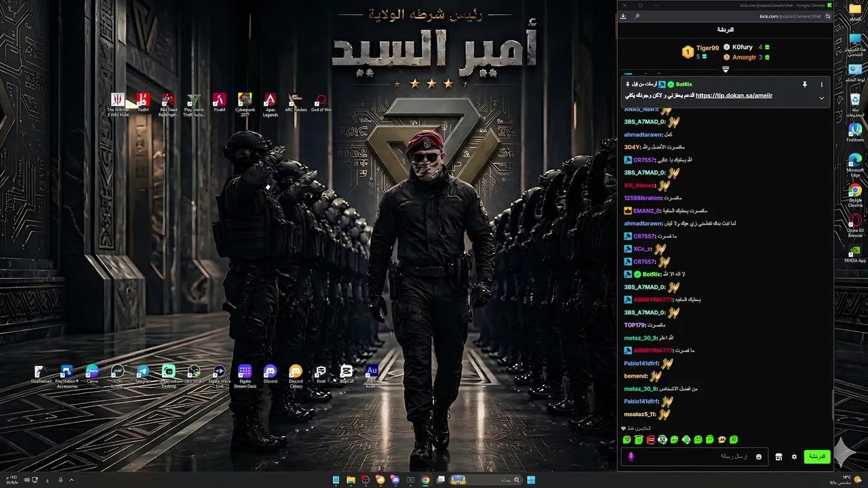Click the purple microphone icon in chat input
The image size is (868, 488).
[x=631, y=457]
